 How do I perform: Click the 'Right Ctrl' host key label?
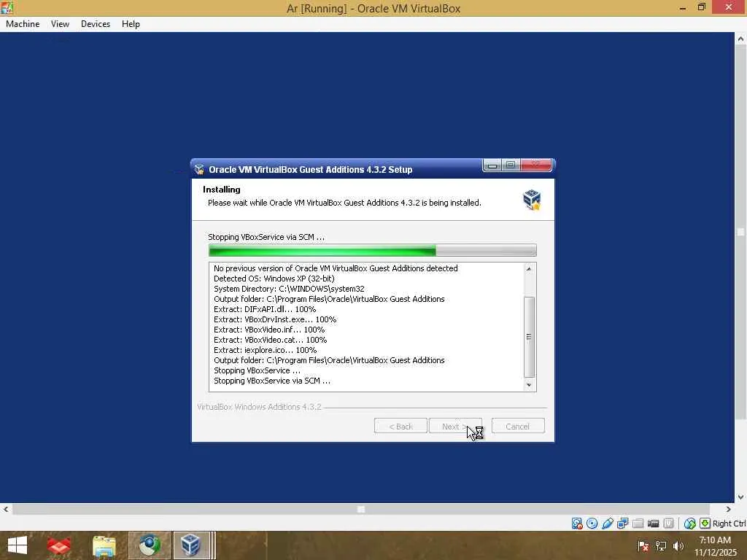[729, 524]
